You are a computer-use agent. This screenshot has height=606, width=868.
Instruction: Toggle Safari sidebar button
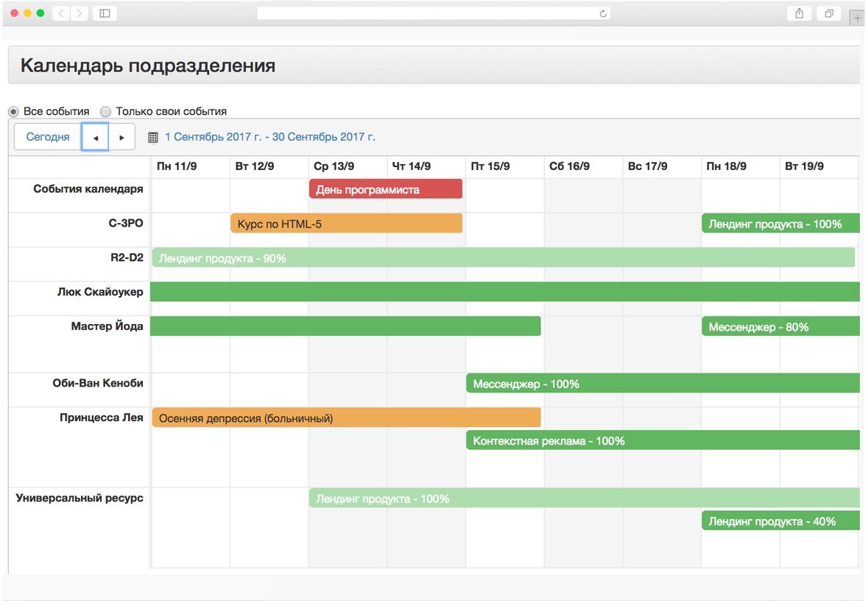click(105, 13)
